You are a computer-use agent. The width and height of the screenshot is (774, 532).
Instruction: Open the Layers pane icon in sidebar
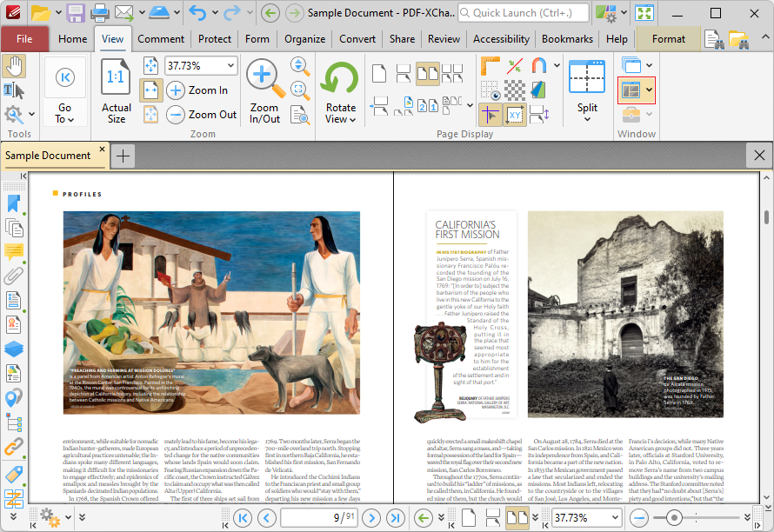click(14, 349)
